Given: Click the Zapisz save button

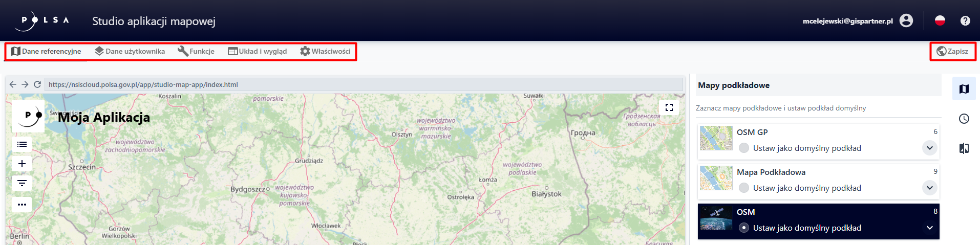Looking at the screenshot, I should 952,51.
